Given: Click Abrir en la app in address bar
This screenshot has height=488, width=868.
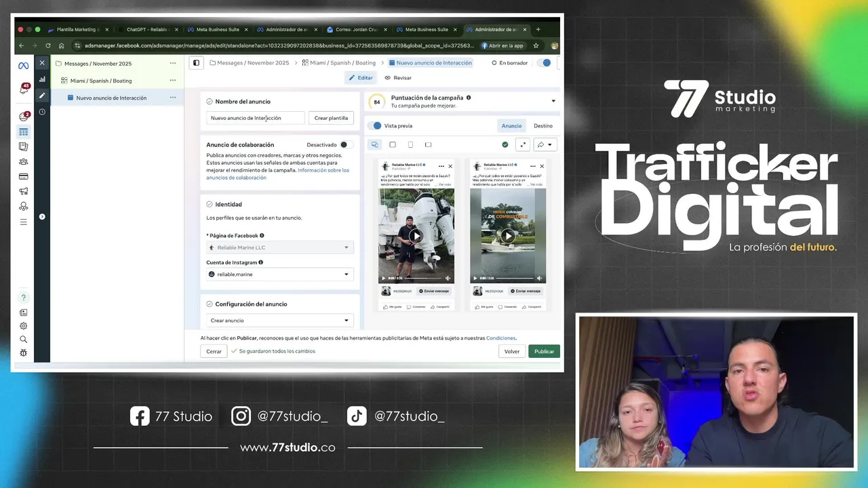Looking at the screenshot, I should [x=502, y=45].
